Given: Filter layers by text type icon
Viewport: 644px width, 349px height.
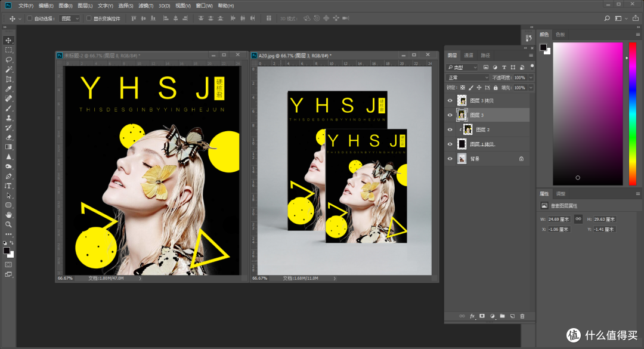Looking at the screenshot, I should point(504,67).
